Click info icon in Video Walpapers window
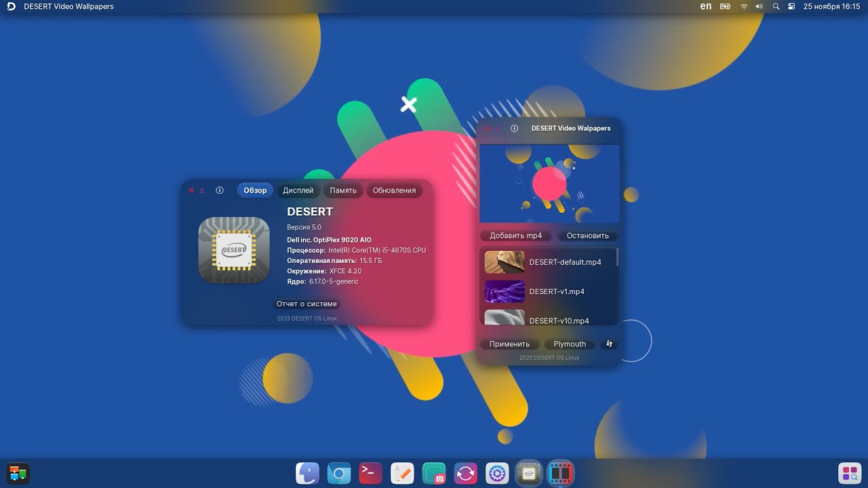Image resolution: width=868 pixels, height=488 pixels. click(515, 128)
